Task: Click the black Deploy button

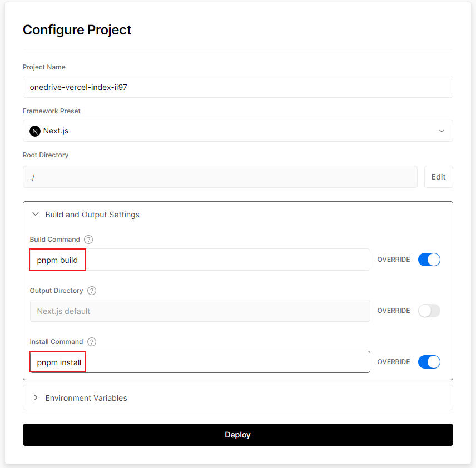Action: tap(237, 435)
